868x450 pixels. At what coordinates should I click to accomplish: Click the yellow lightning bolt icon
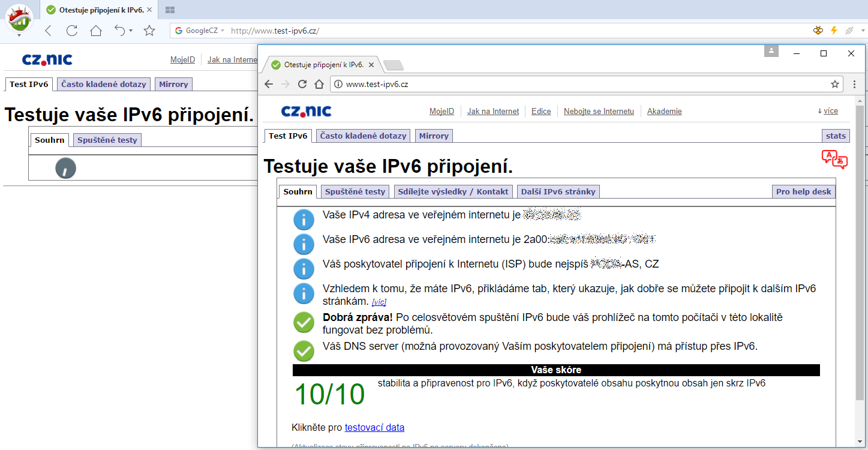(833, 31)
